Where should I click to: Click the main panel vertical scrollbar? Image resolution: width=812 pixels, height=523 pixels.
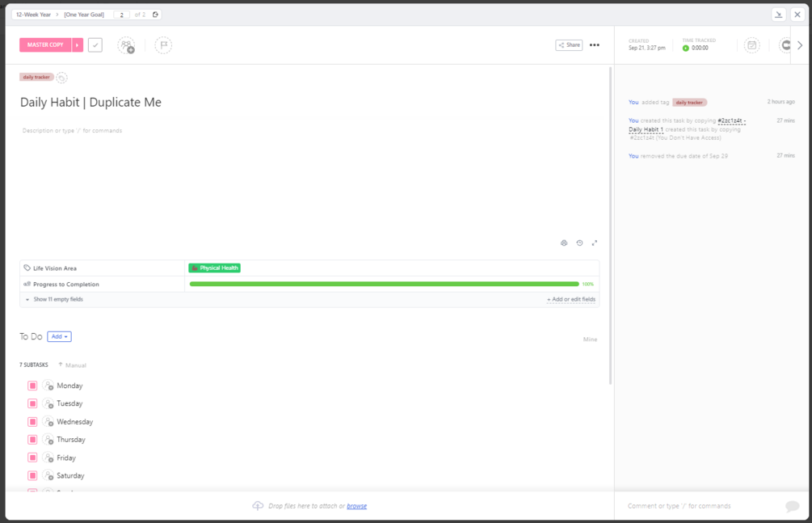tap(611, 226)
